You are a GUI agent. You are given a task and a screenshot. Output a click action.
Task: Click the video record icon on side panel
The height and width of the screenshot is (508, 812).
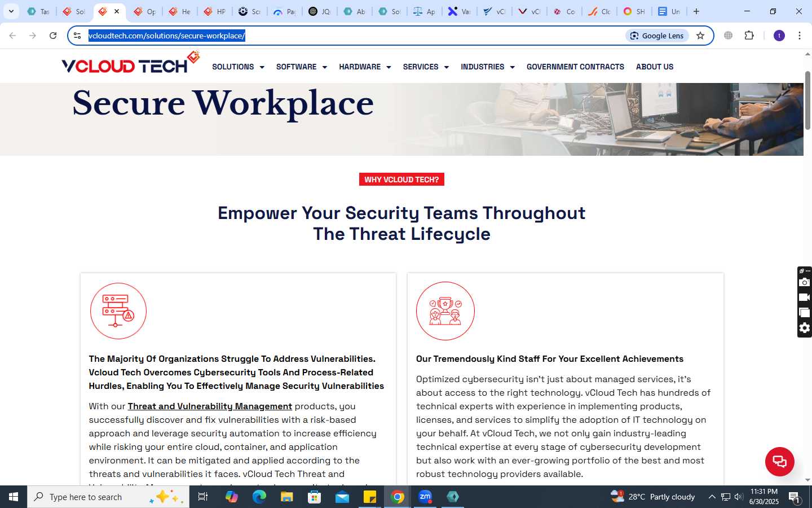coord(805,297)
